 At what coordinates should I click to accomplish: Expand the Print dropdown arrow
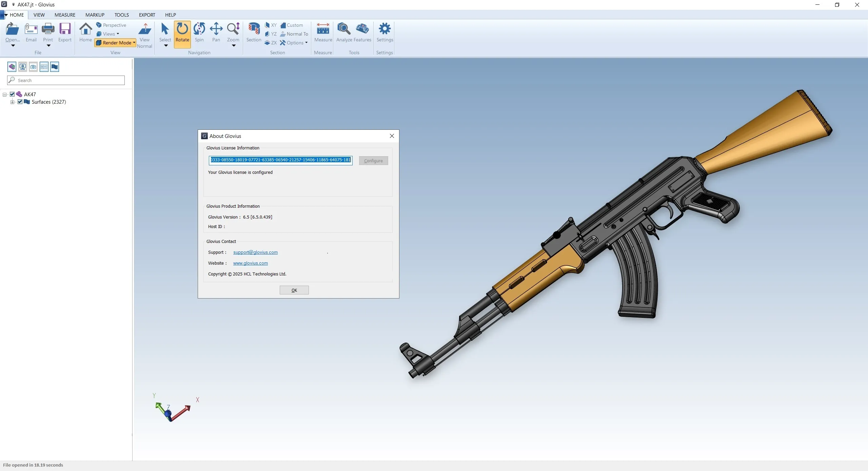point(48,46)
